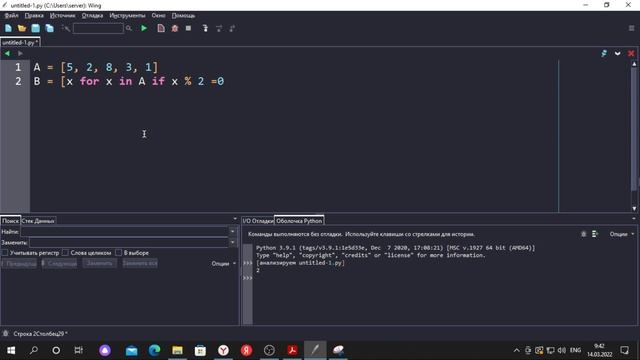Create a new file with the toolbar icon

[x=8, y=28]
